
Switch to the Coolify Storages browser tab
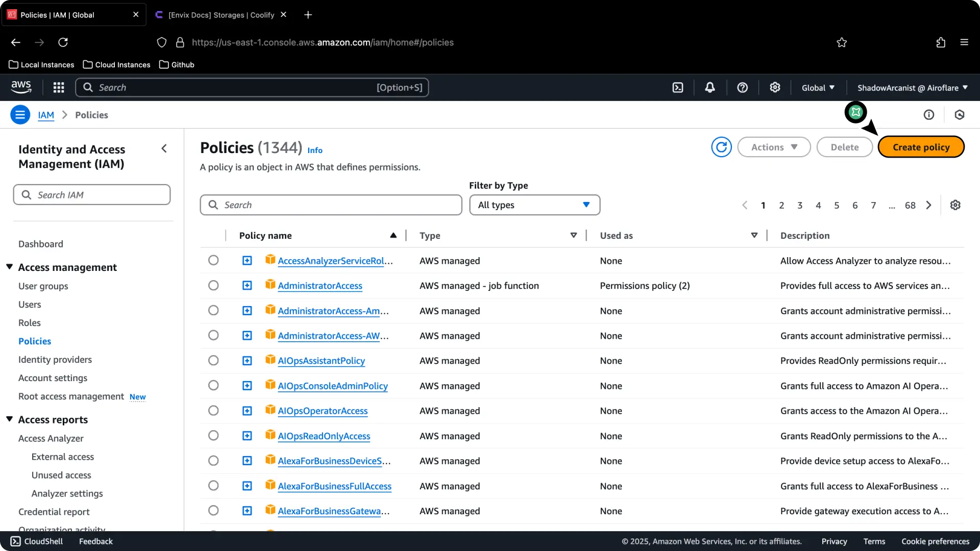click(x=219, y=15)
